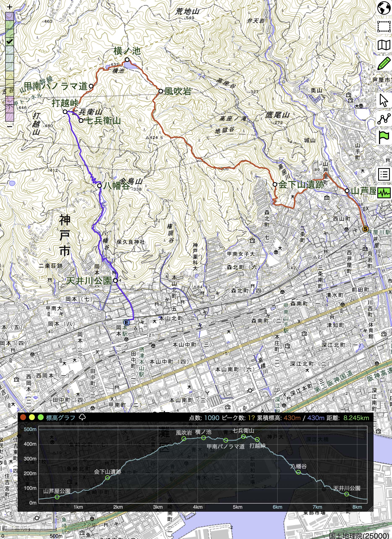Select the arrow cursor tool

[384, 100]
